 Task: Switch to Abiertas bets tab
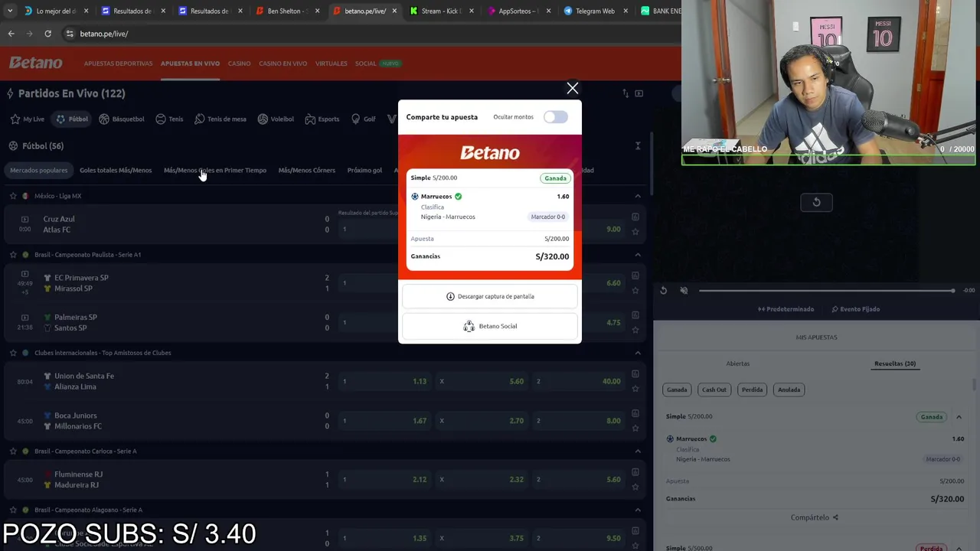737,364
